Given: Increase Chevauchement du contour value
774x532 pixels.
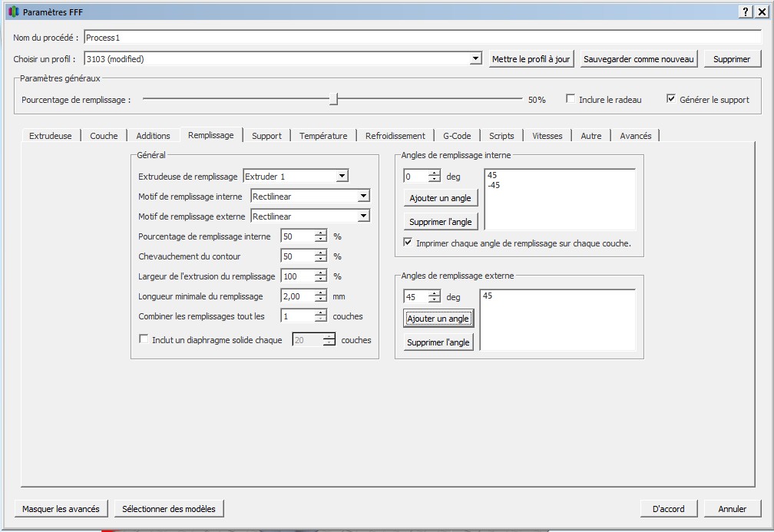Looking at the screenshot, I should [321, 253].
